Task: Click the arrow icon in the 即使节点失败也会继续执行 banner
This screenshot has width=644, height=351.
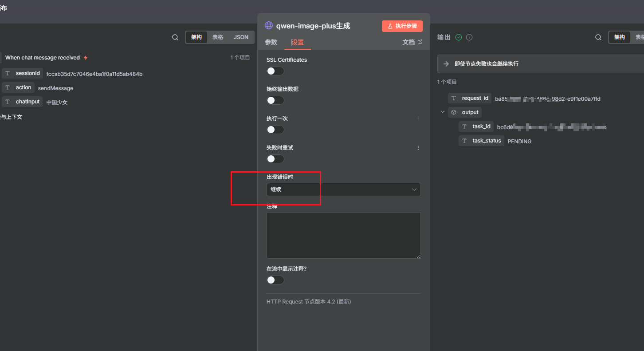Action: coord(446,64)
